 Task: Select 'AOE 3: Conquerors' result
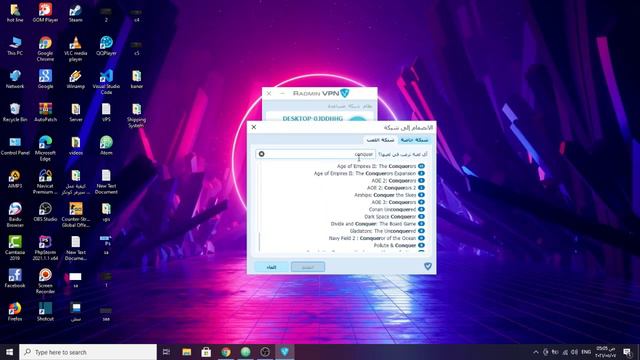tap(398, 202)
